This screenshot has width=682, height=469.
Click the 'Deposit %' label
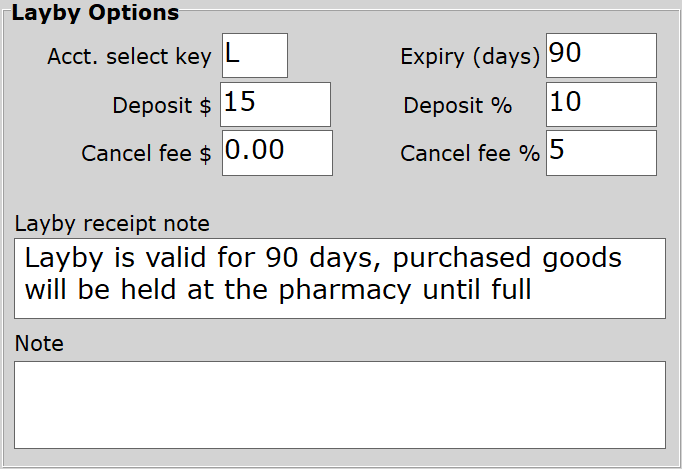click(x=458, y=105)
